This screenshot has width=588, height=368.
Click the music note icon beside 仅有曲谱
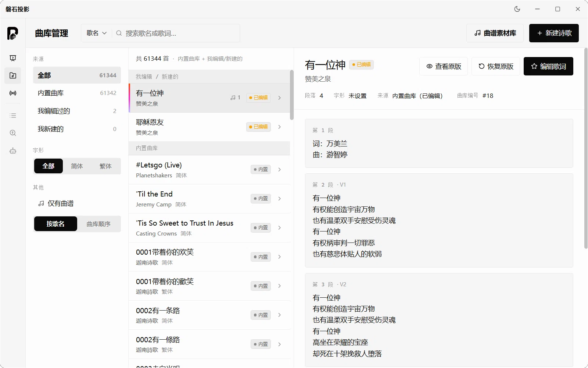(x=41, y=203)
